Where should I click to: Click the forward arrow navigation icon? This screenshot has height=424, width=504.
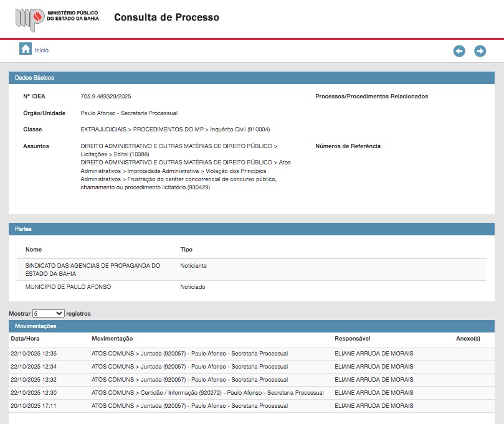[480, 51]
